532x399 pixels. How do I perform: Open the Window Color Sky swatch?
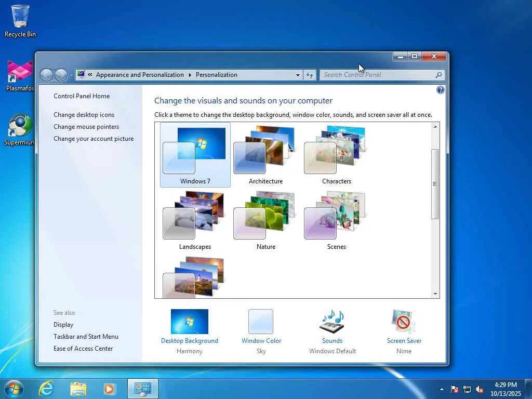click(x=261, y=321)
